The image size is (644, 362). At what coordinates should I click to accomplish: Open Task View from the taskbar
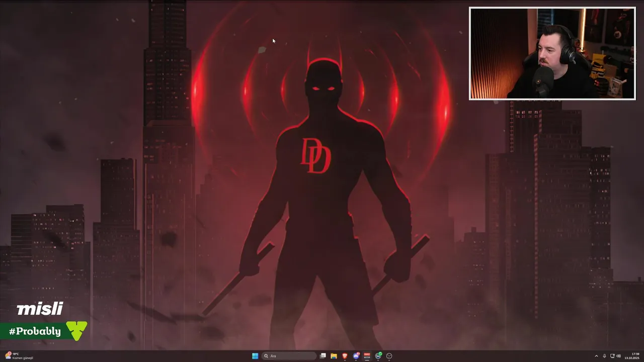click(323, 356)
